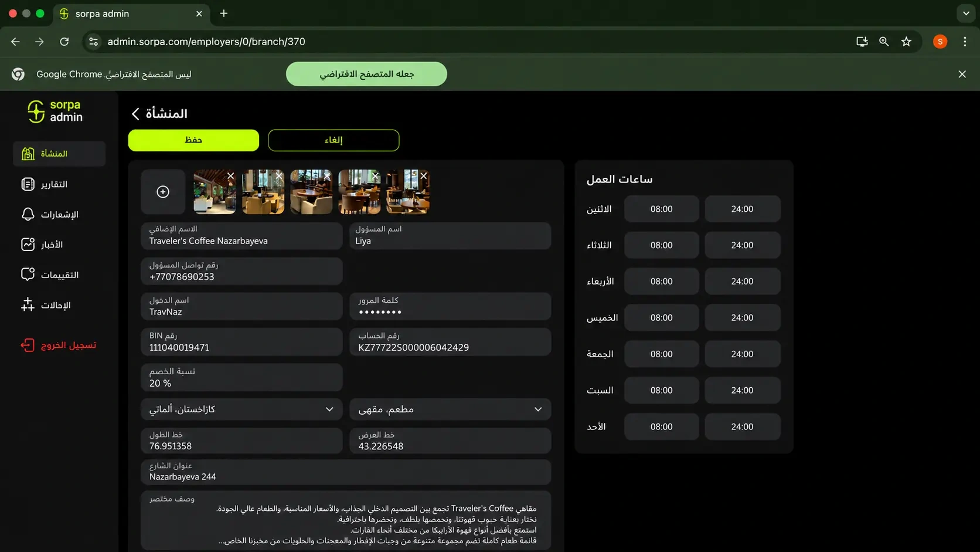The image size is (980, 552).
Task: Click the site info icon in address bar
Action: [93, 42]
